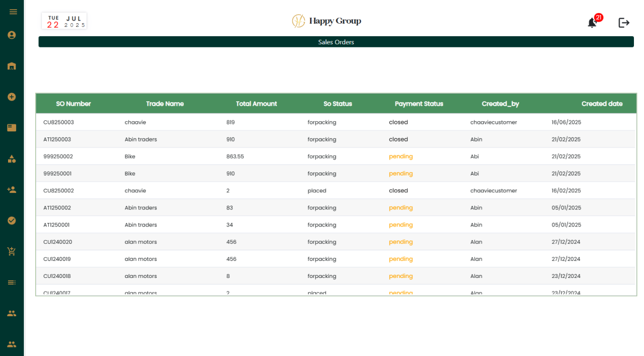Click the Tue 22 Jul 2025 date widget
This screenshot has height=356, width=644.
tap(64, 21)
